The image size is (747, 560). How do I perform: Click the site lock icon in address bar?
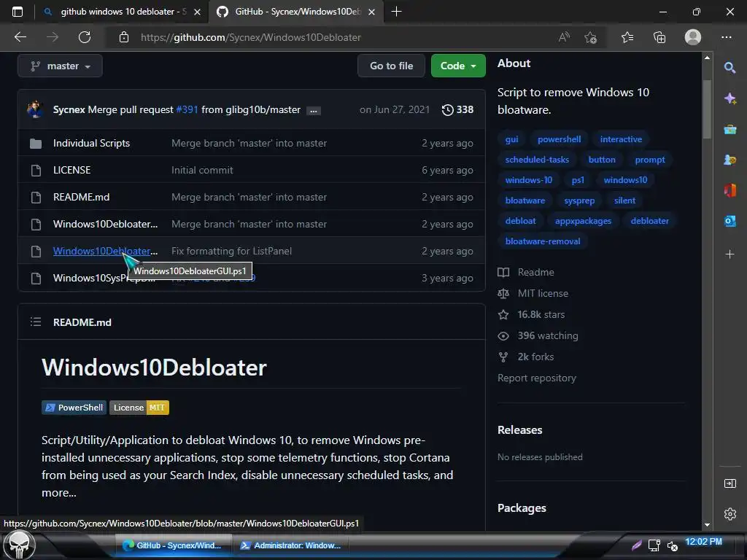[x=124, y=37]
